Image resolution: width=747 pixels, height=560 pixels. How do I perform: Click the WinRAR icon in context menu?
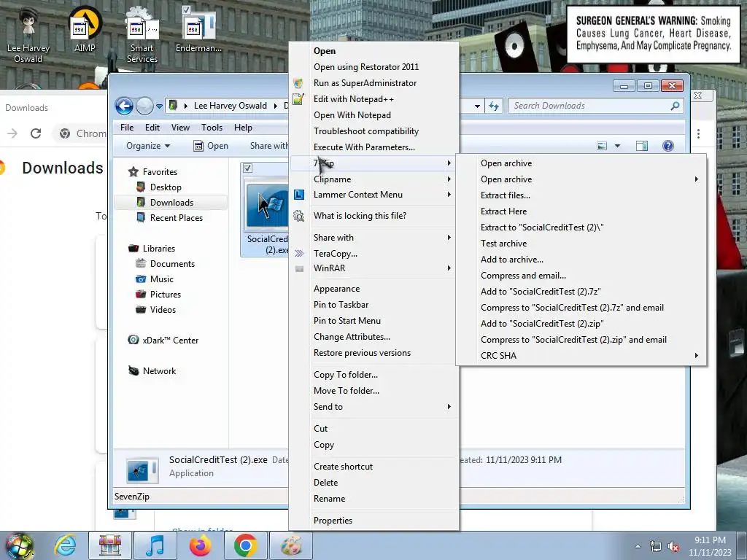(x=299, y=268)
